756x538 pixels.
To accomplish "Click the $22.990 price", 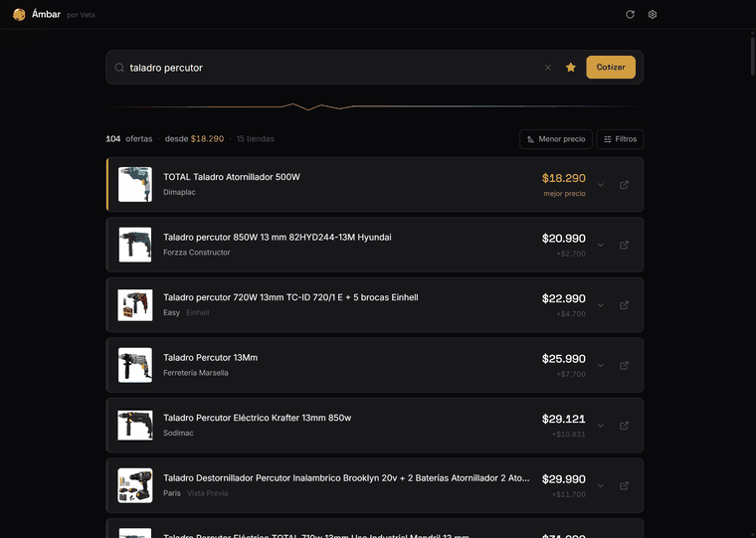I will click(x=564, y=299).
